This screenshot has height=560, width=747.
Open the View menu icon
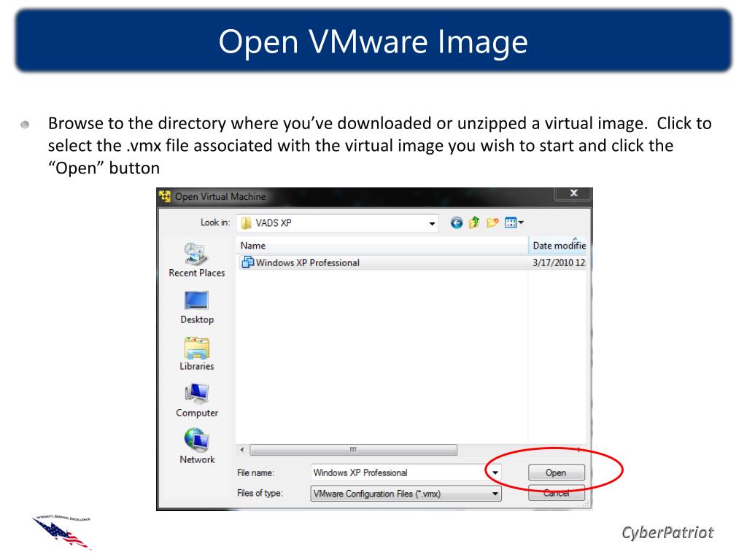(x=514, y=222)
